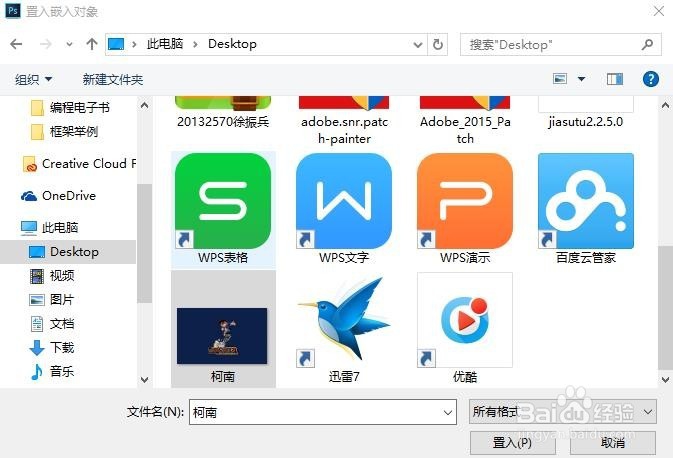Open 文档 in the navigation tree
Image resolution: width=673 pixels, height=458 pixels.
pos(52,324)
